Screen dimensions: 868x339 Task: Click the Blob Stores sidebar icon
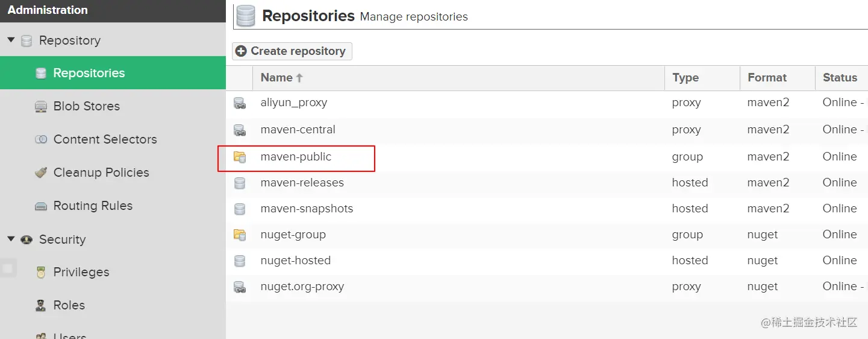point(41,107)
